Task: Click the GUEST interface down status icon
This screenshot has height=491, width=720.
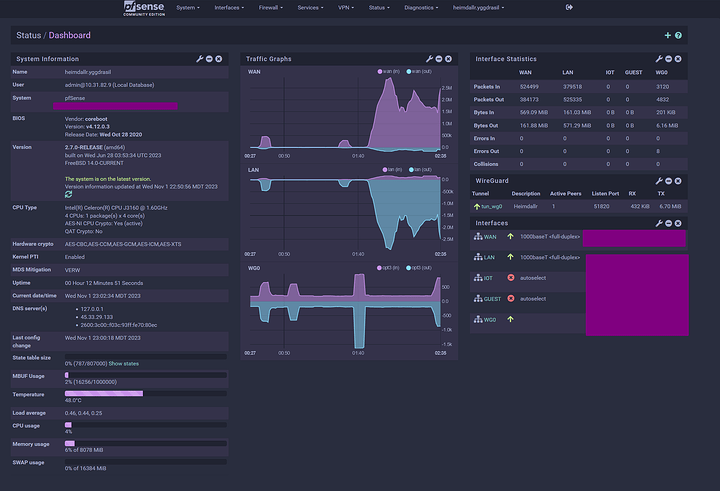Action: coord(511,298)
